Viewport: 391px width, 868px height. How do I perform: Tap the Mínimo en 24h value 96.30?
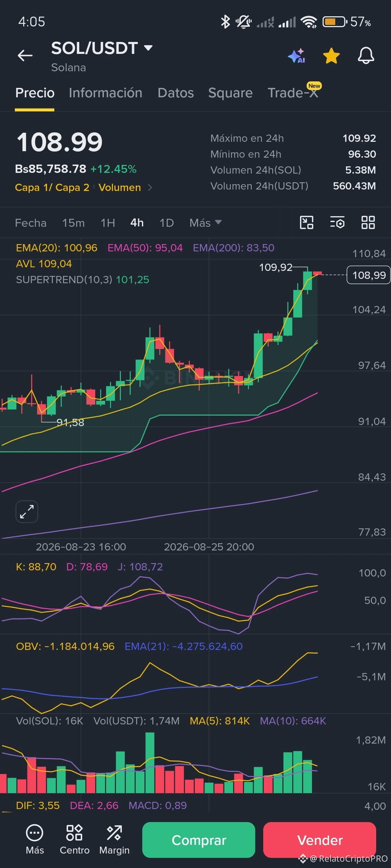(362, 154)
